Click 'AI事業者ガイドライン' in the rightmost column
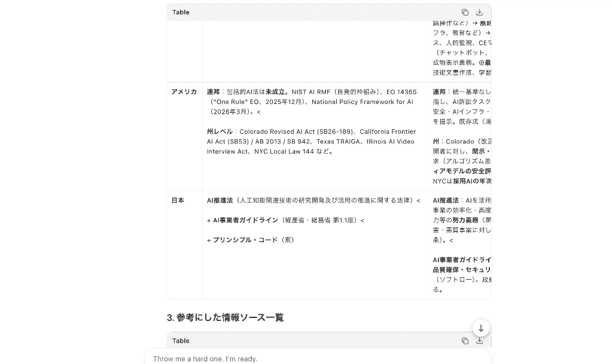Viewport: 612px width, 364px height. [462, 260]
